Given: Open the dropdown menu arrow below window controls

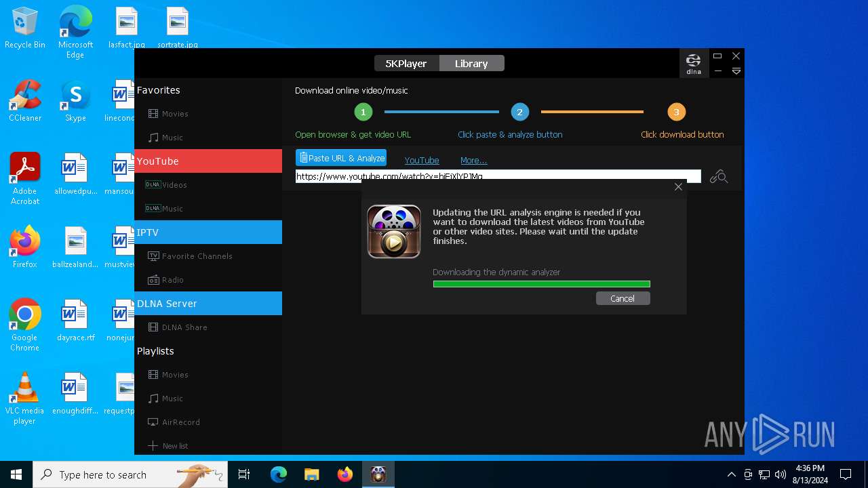Looking at the screenshot, I should click(x=736, y=70).
